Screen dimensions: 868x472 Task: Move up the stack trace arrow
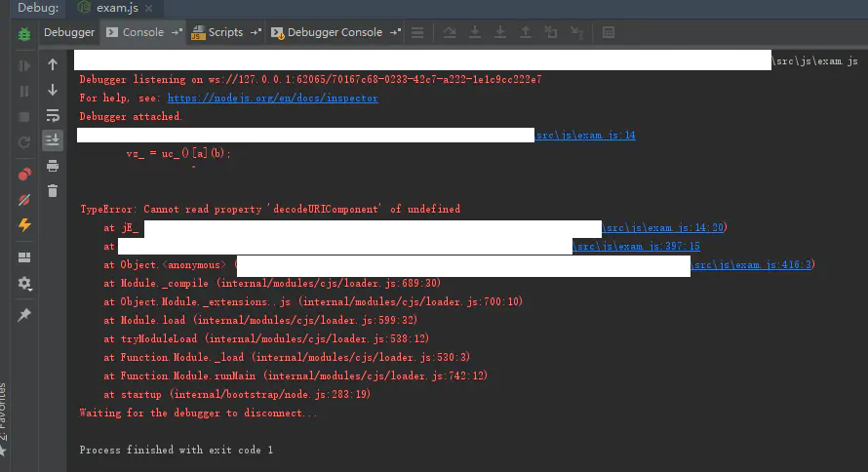tap(53, 64)
